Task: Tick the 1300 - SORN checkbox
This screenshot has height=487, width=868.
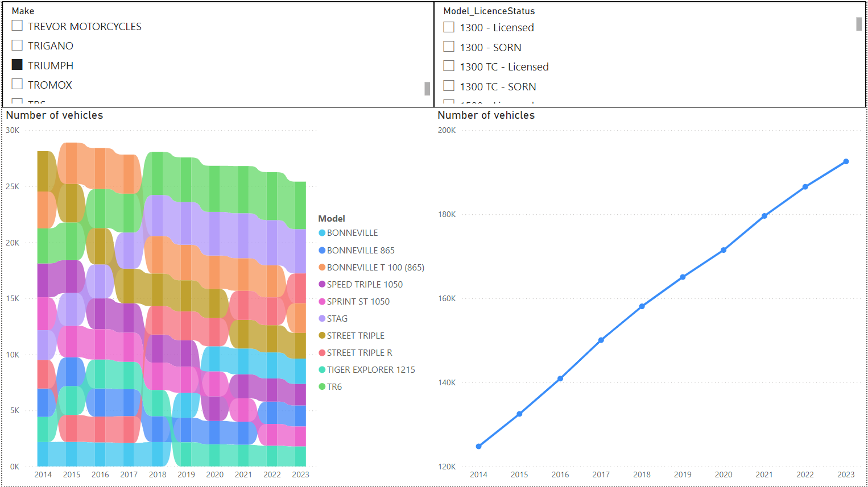Action: click(449, 47)
